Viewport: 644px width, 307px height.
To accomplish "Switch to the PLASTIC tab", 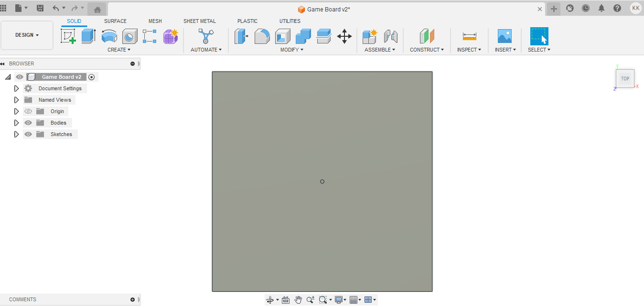I will click(x=247, y=21).
